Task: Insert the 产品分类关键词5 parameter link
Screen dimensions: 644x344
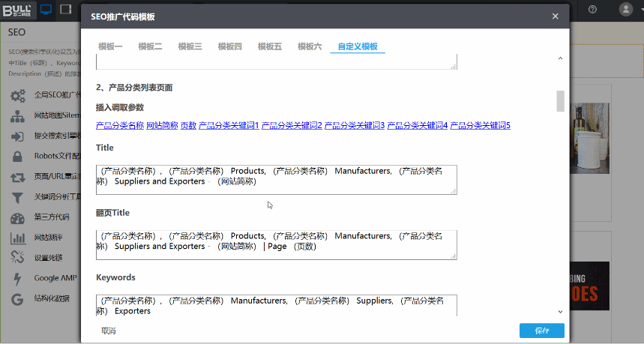Action: point(481,125)
